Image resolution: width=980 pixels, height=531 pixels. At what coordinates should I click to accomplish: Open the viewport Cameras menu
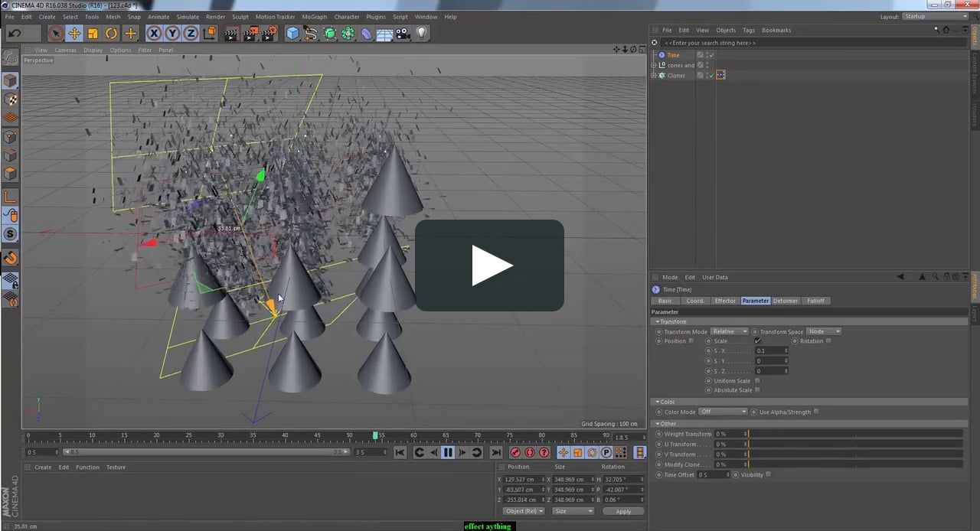coord(65,50)
